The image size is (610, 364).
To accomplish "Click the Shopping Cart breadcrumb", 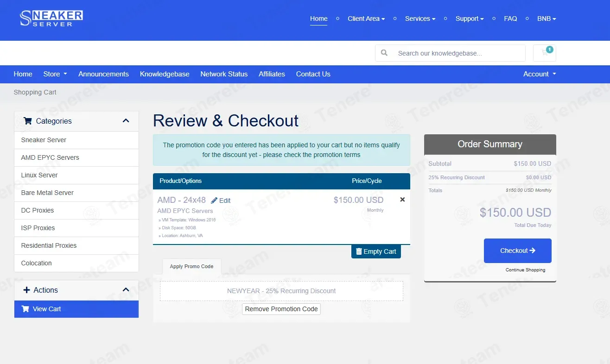I will [35, 92].
